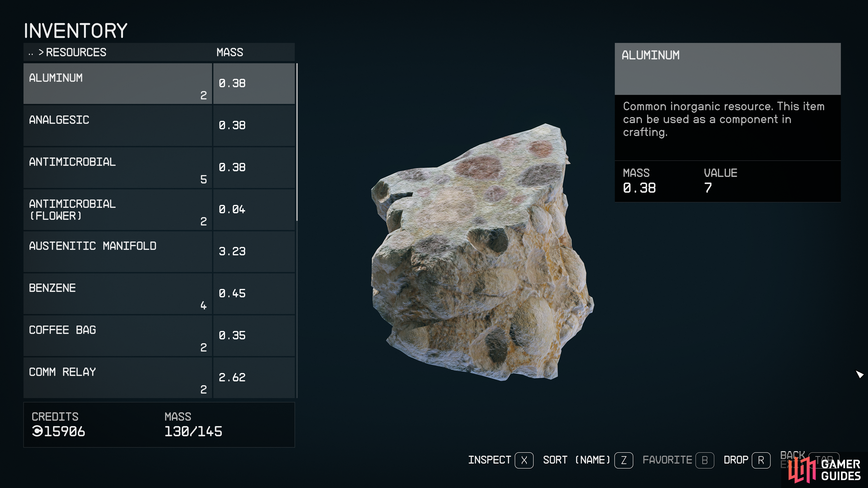Select the Benzene resource row

coord(159,294)
